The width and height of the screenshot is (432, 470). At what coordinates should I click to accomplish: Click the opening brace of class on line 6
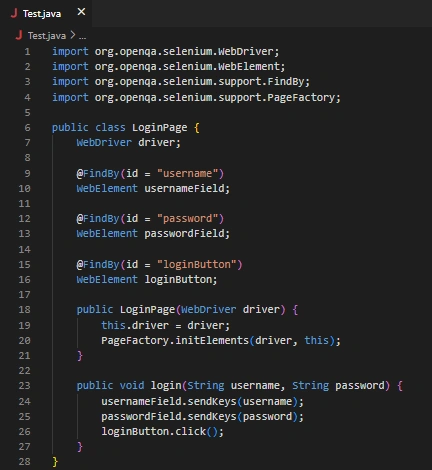tap(197, 128)
